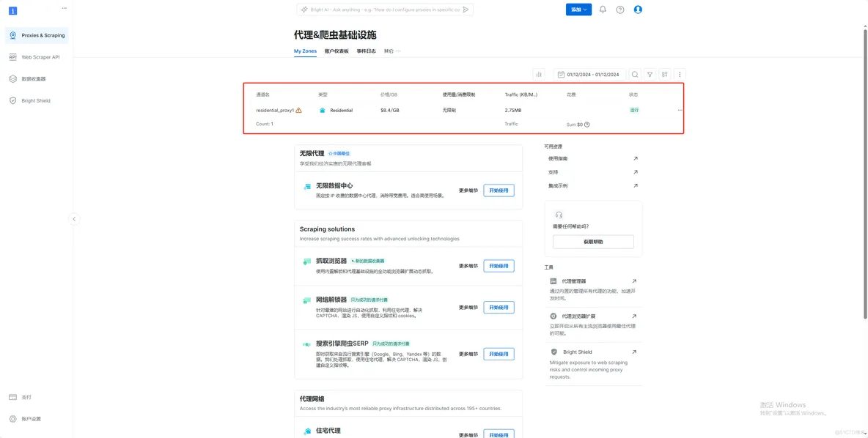868x438 pixels.
Task: Open the notifications bell
Action: point(603,10)
